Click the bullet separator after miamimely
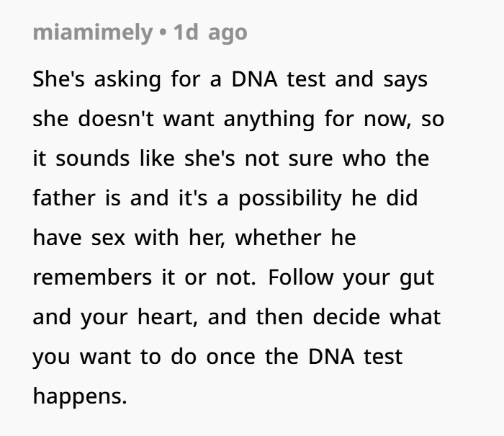This screenshot has width=504, height=436. (x=163, y=32)
